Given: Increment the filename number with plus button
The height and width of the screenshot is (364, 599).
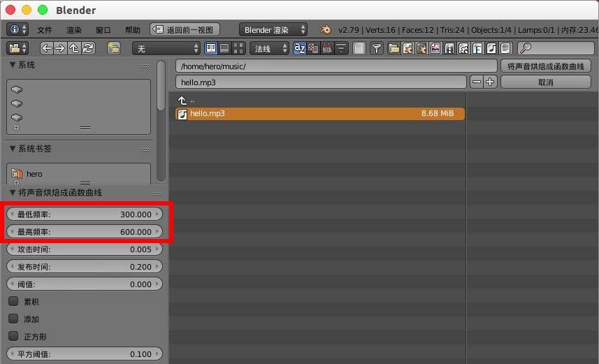Looking at the screenshot, I should tap(490, 82).
